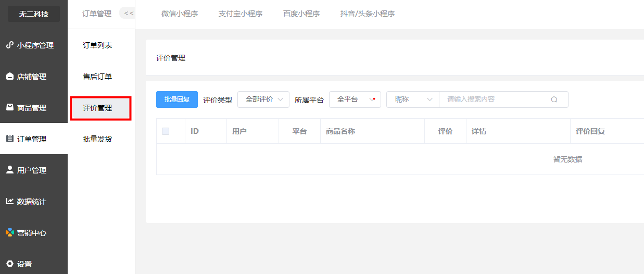Image resolution: width=644 pixels, height=274 pixels.
Task: Open 售后订单 in the submenu
Action: [97, 77]
